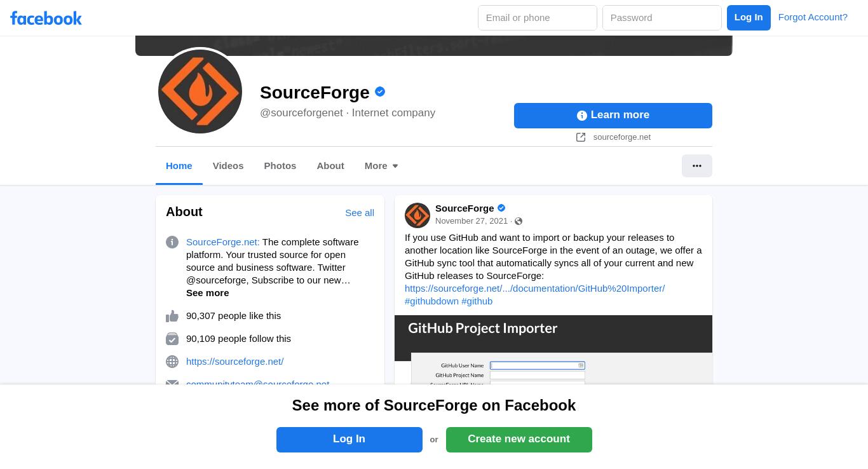Switch to the Photos tab
The height and width of the screenshot is (469, 868).
click(280, 166)
